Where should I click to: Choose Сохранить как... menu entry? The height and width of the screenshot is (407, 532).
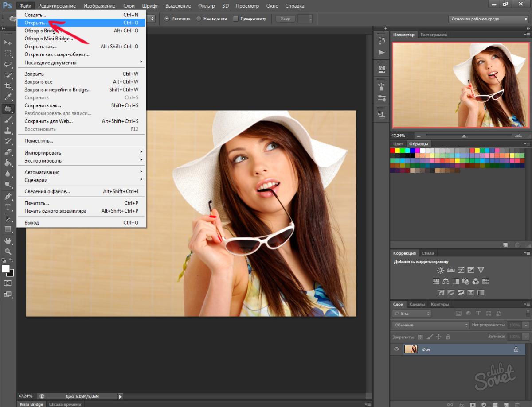point(81,105)
